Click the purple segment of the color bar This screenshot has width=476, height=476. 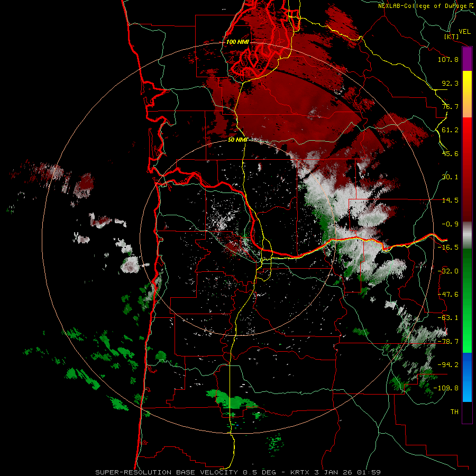point(467,59)
